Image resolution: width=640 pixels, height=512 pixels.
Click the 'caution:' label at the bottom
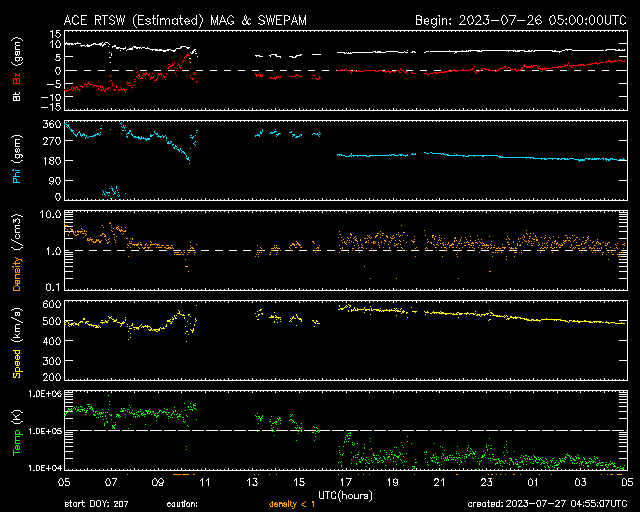(x=182, y=504)
